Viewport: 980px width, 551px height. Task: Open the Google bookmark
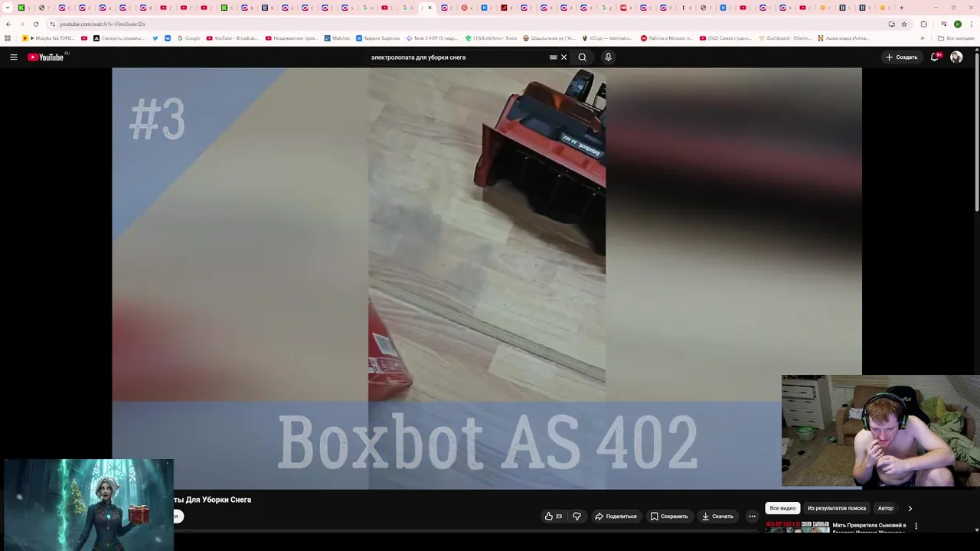(188, 37)
